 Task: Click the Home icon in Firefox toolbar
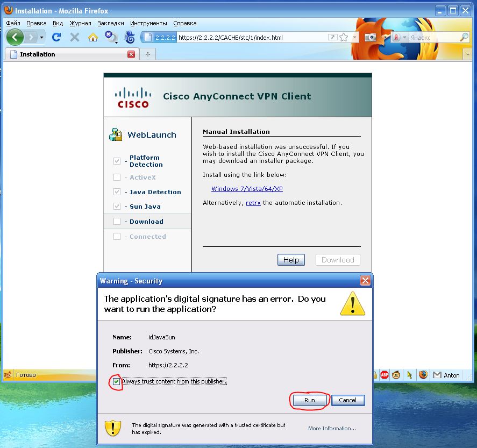94,38
